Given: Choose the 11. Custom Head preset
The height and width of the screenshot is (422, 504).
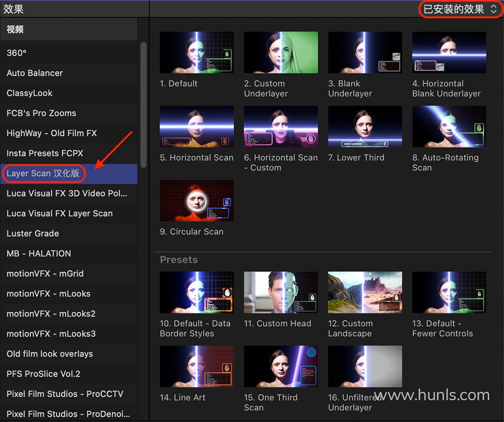Looking at the screenshot, I should pos(281,292).
